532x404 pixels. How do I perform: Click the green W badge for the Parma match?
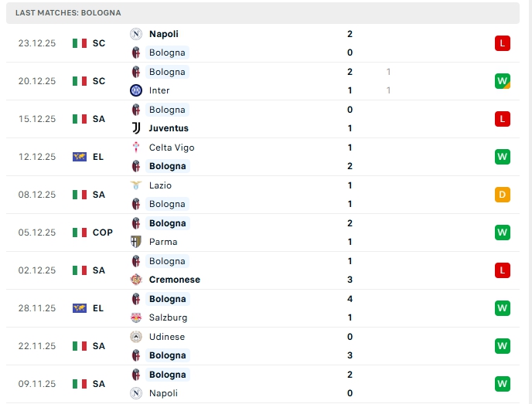(503, 233)
